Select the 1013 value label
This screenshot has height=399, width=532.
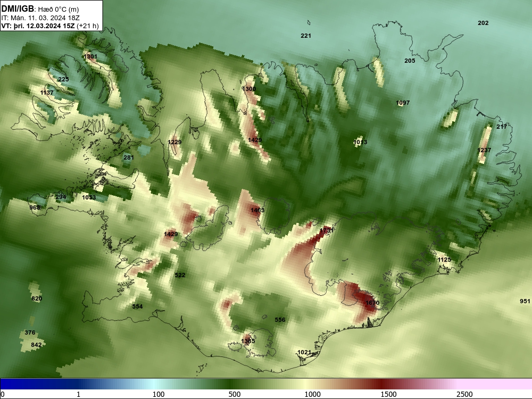360,142
